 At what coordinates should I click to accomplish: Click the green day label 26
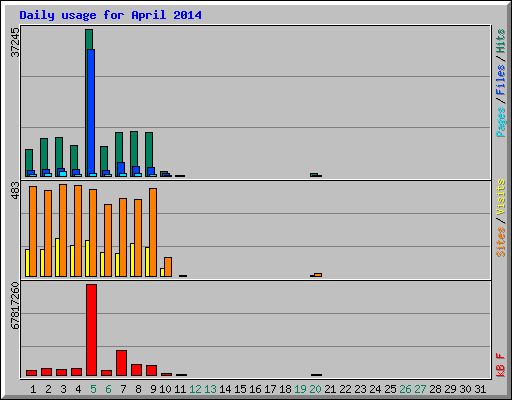[405, 389]
